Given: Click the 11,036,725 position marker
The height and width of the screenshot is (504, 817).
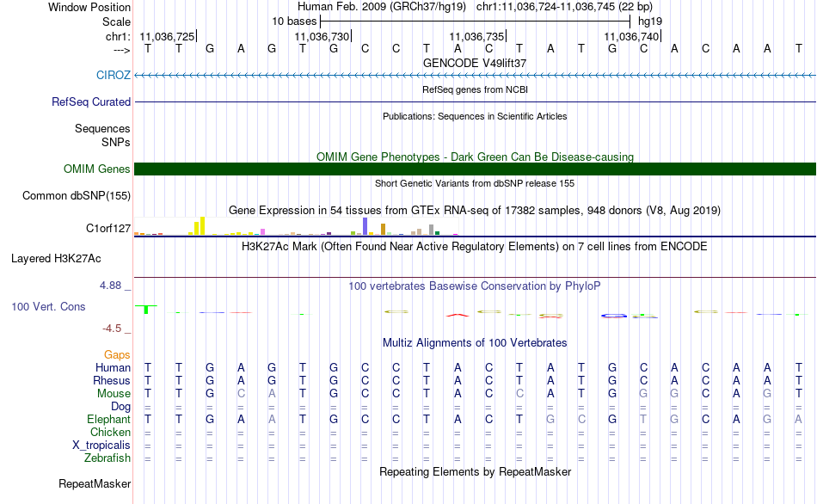Looking at the screenshot, I should click(168, 36).
